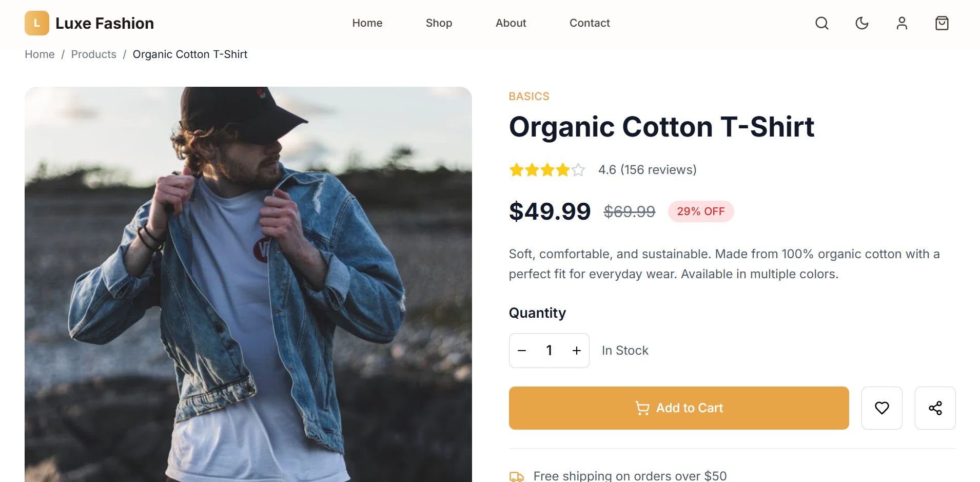Click the quantity value field

549,351
